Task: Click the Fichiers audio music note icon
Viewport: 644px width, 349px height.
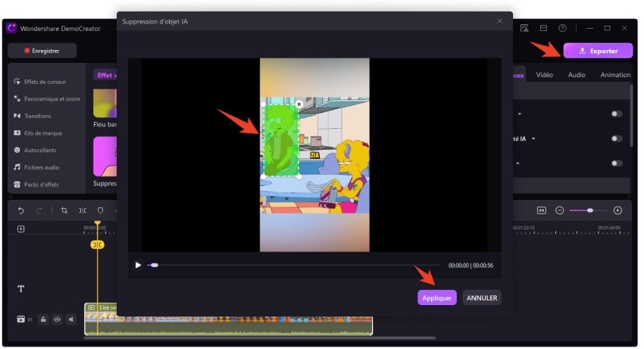Action: coord(17,167)
